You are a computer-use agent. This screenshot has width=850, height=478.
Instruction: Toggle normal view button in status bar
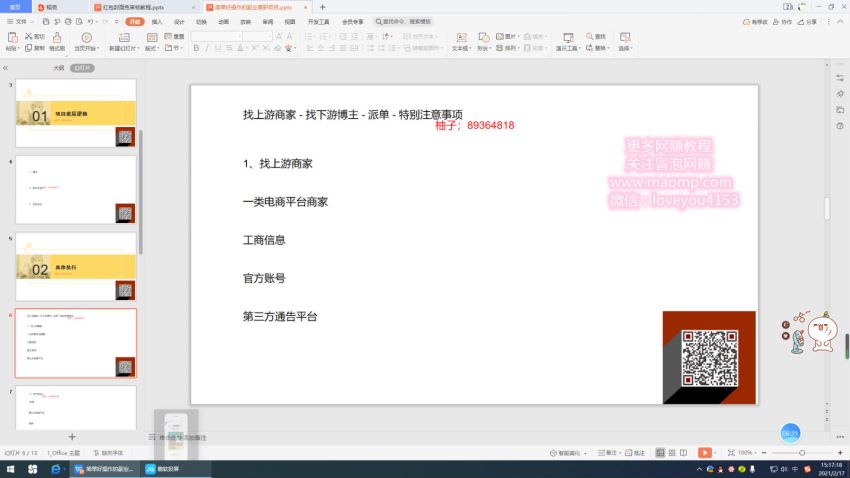point(660,453)
